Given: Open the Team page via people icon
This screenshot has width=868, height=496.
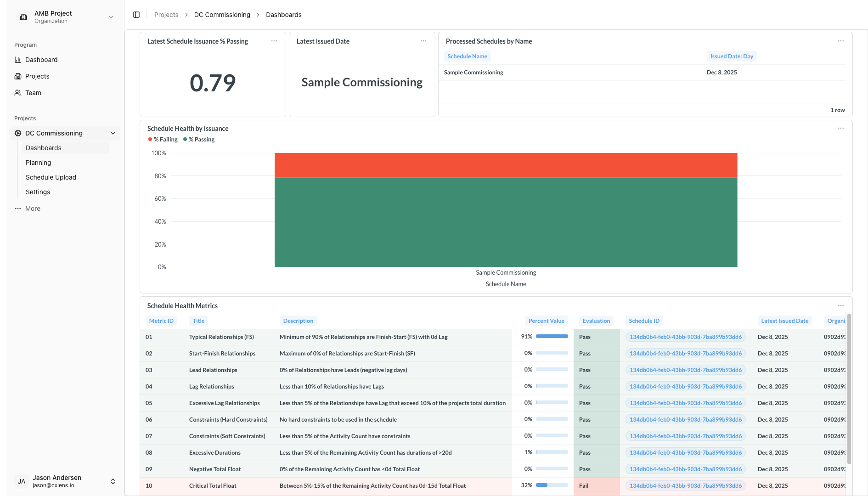Looking at the screenshot, I should [x=17, y=93].
